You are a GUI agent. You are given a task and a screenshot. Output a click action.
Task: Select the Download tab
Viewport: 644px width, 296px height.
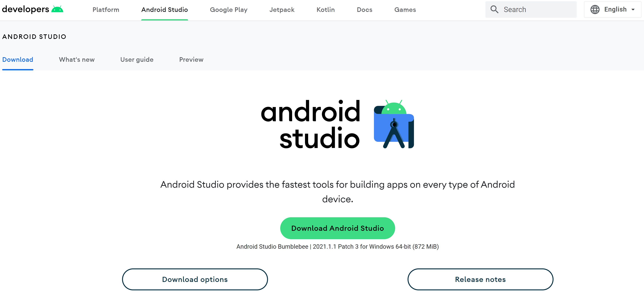(x=18, y=60)
